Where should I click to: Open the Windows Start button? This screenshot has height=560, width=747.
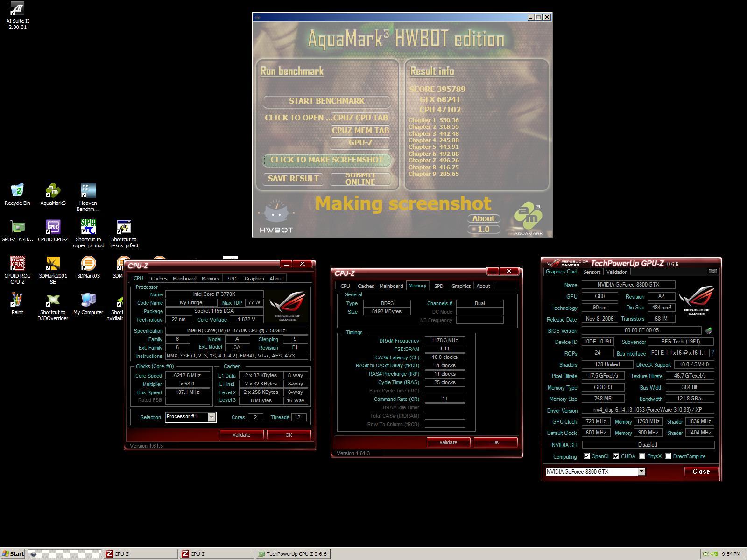pos(13,554)
